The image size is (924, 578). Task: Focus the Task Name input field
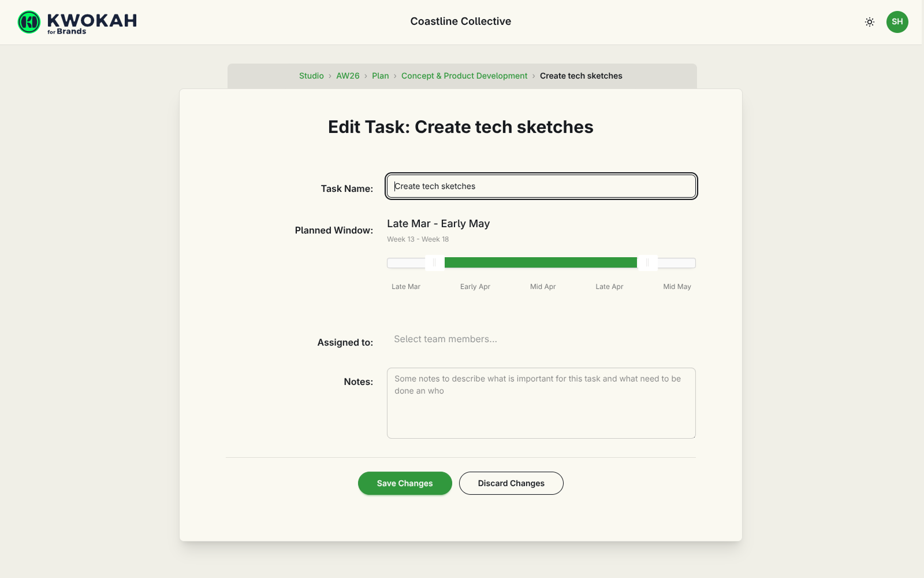click(x=541, y=186)
